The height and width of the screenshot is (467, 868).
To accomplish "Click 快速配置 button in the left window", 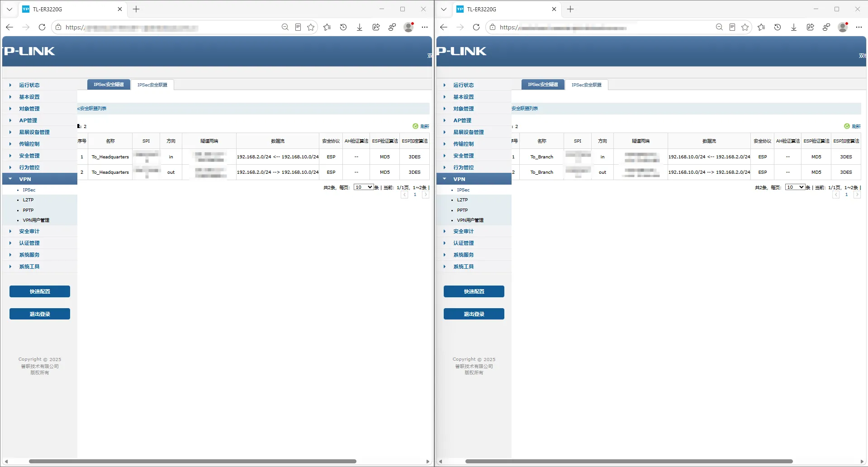I will coord(40,291).
